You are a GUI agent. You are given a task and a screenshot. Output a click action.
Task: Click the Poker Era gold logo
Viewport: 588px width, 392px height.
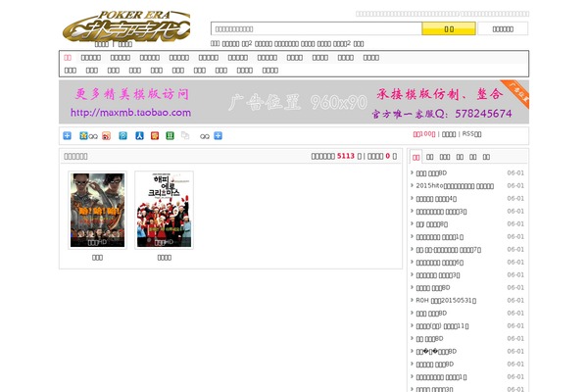[x=126, y=26]
